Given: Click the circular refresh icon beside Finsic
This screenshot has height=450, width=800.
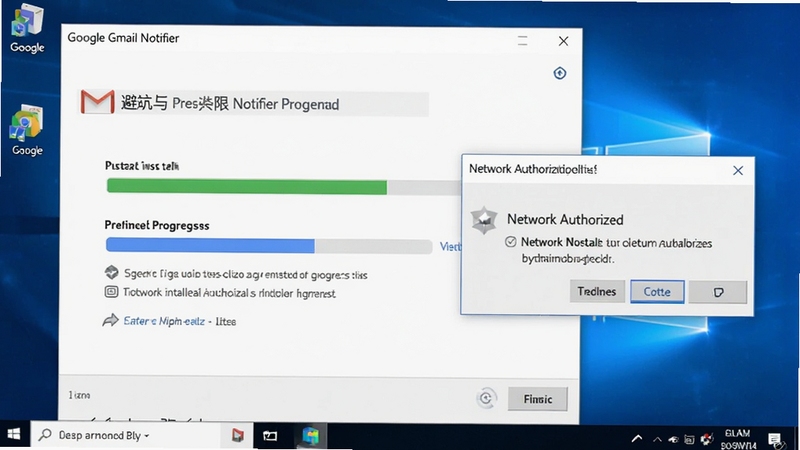Looking at the screenshot, I should pyautogui.click(x=486, y=398).
